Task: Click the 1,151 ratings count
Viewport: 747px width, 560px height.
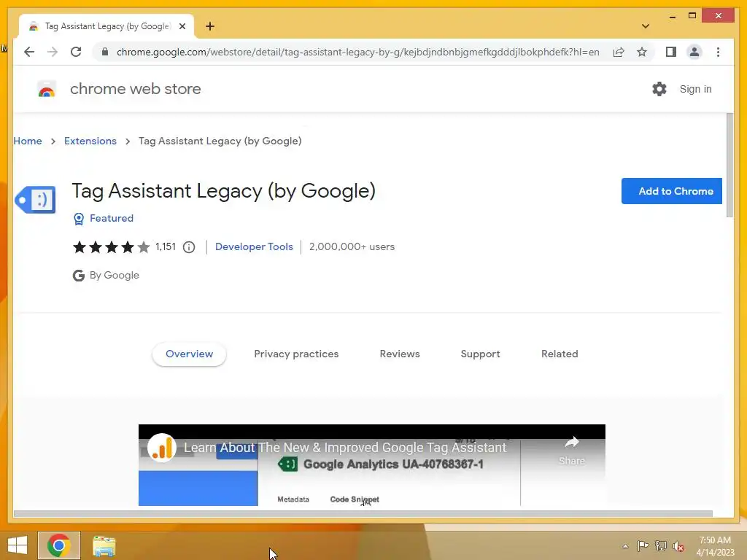Action: click(166, 246)
